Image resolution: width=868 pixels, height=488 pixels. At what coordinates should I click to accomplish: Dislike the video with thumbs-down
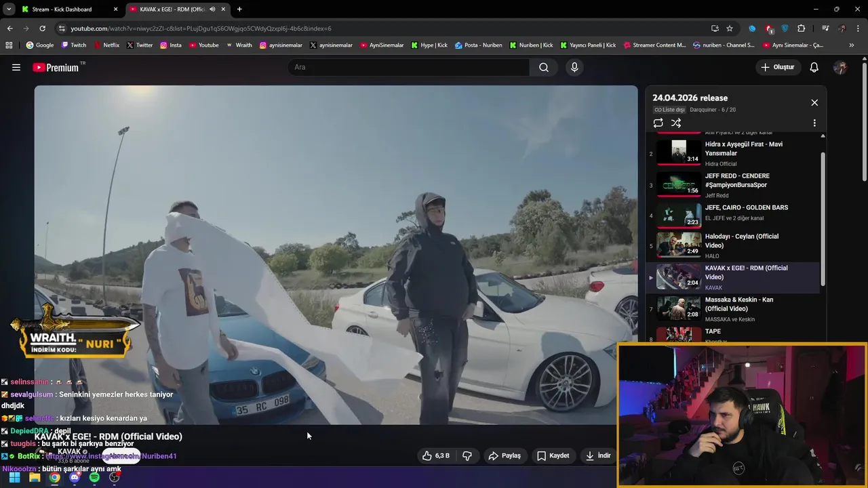tap(467, 455)
